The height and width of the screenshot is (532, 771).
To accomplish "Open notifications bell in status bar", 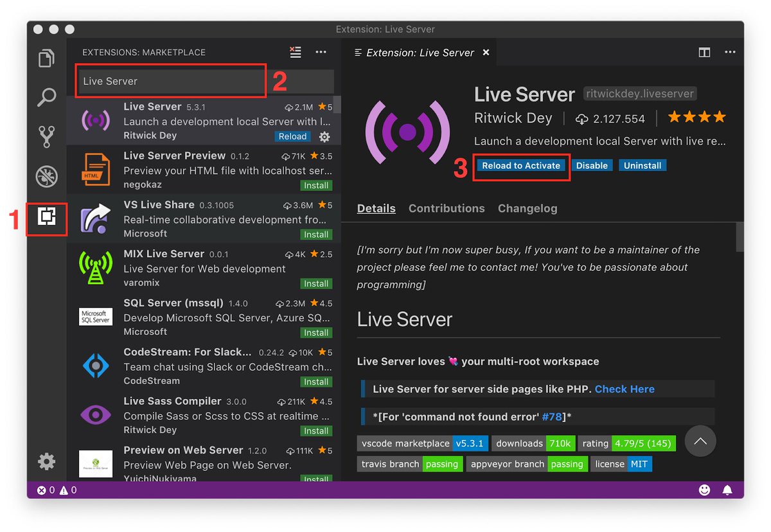I will [727, 490].
